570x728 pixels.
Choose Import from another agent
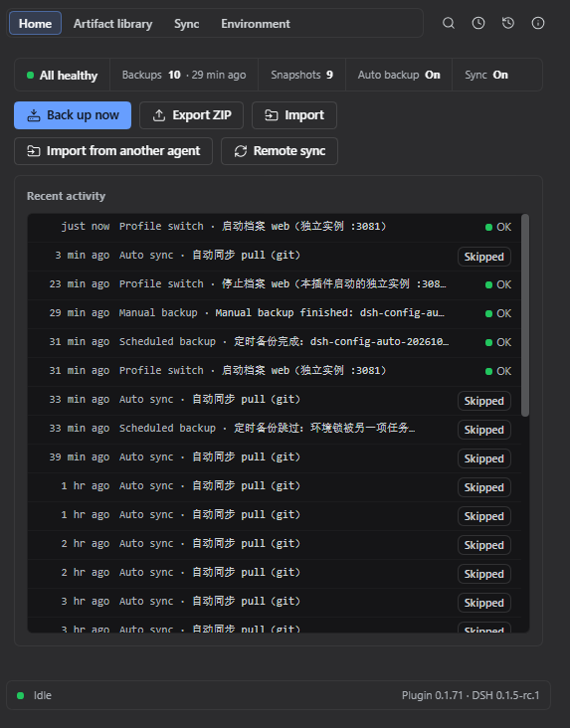[x=113, y=151]
